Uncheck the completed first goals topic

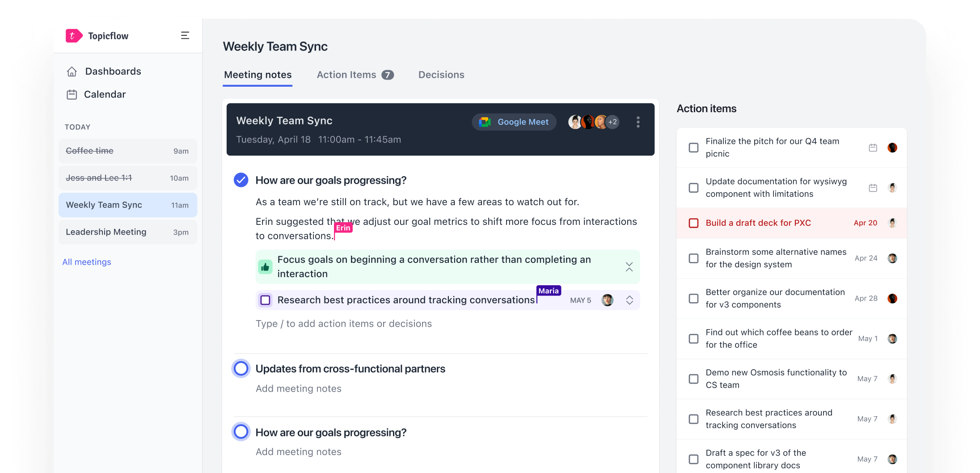pyautogui.click(x=241, y=180)
